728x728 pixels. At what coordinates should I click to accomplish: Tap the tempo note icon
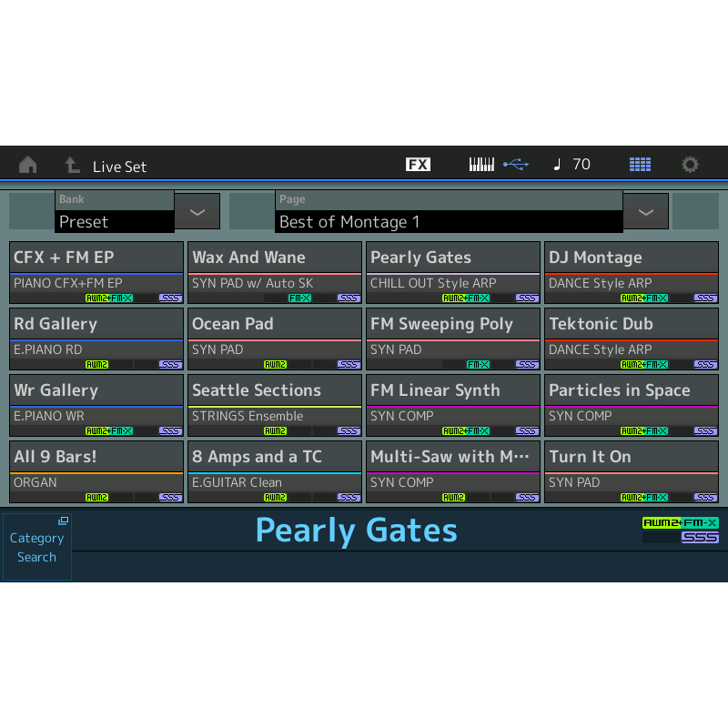pos(558,165)
